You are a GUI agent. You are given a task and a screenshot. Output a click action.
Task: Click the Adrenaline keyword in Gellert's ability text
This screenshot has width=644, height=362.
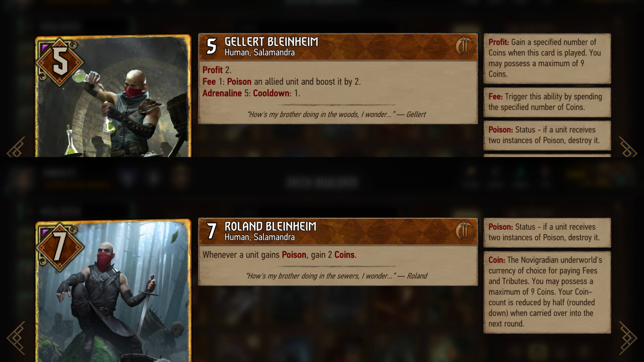[x=222, y=93]
